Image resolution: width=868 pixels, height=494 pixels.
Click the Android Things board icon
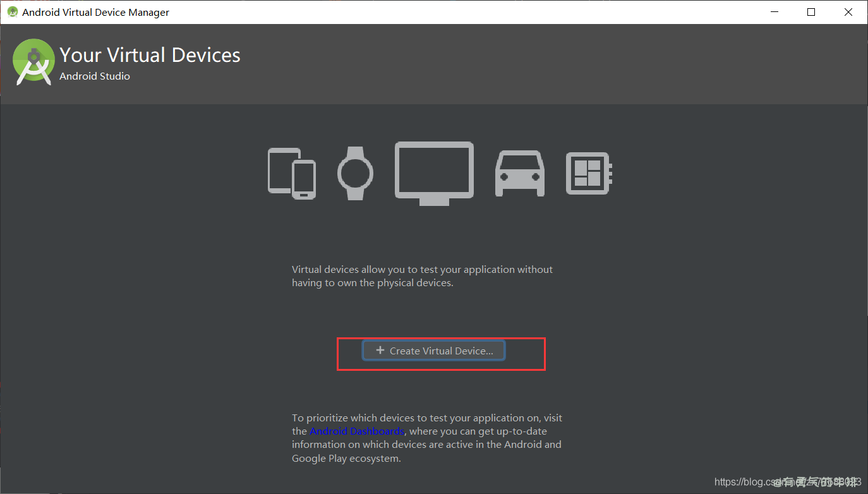click(x=589, y=173)
